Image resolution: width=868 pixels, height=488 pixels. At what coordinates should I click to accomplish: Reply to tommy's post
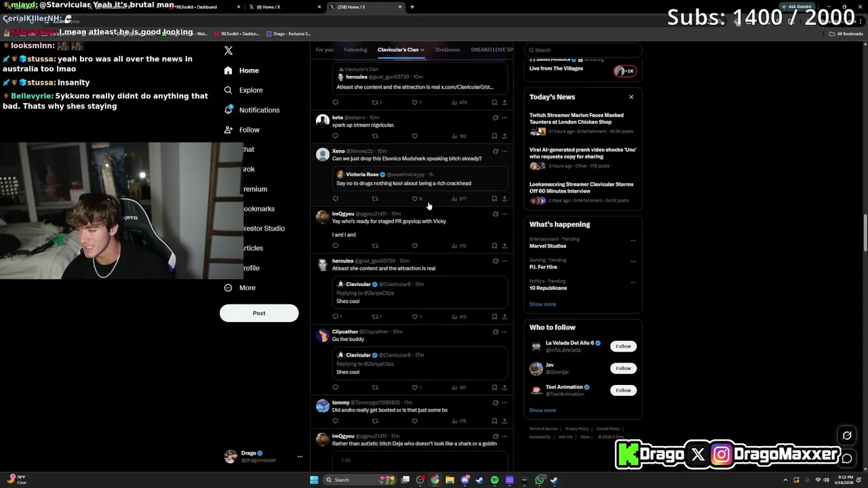coord(335,421)
